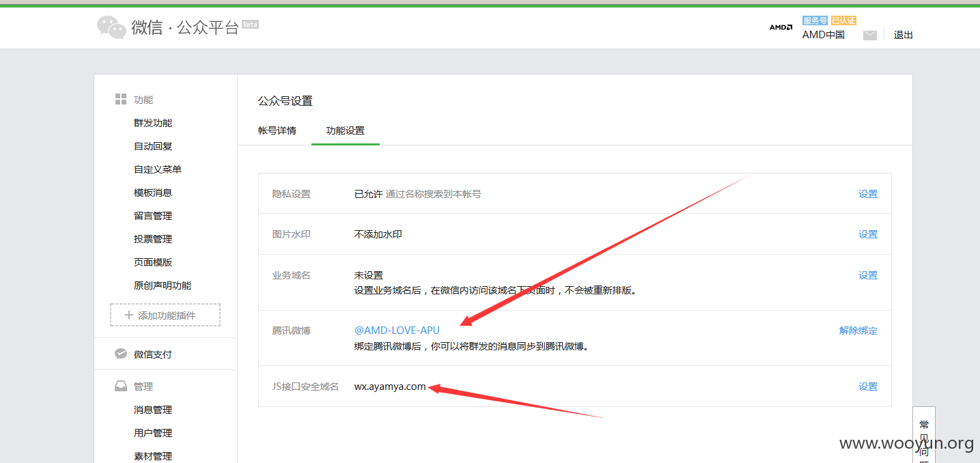Click AMD中国 account name

(824, 35)
